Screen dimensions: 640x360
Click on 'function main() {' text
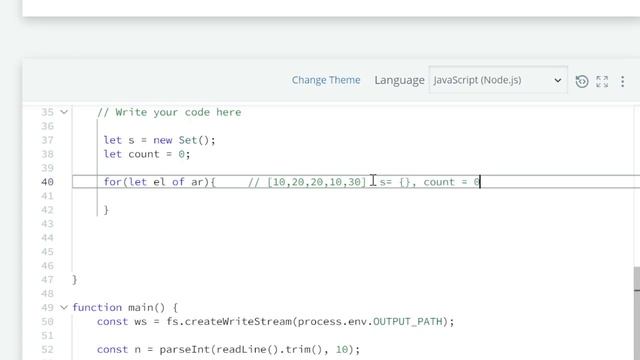pyautogui.click(x=125, y=307)
